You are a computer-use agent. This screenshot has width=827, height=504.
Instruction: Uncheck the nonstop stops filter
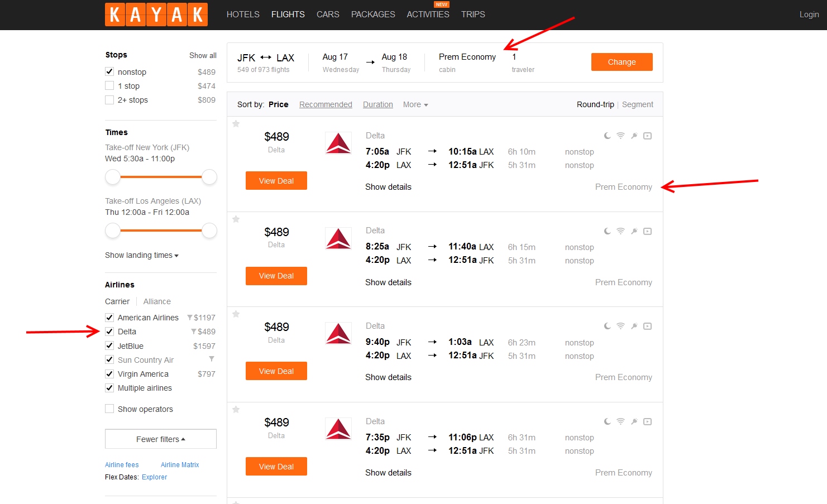109,72
